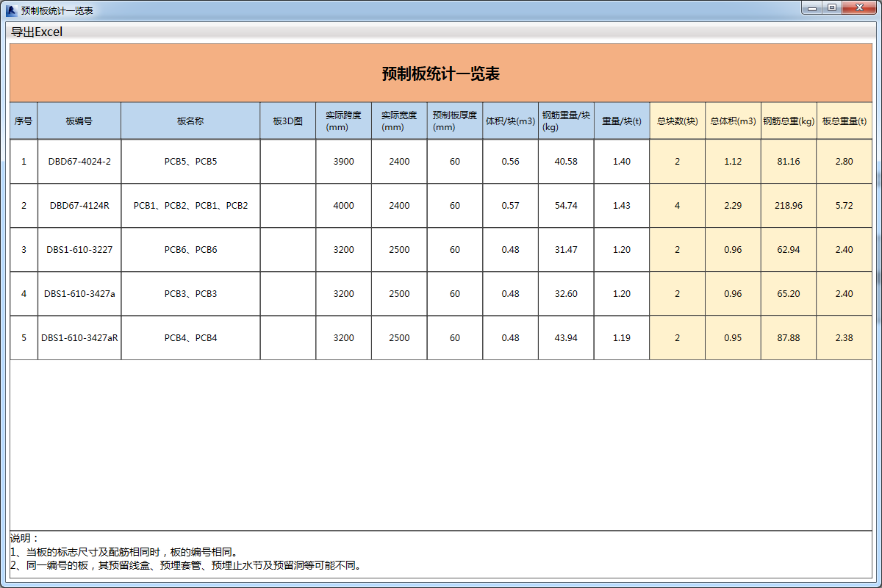The width and height of the screenshot is (882, 588).
Task: Click the 4000 span value cell
Action: click(x=344, y=206)
